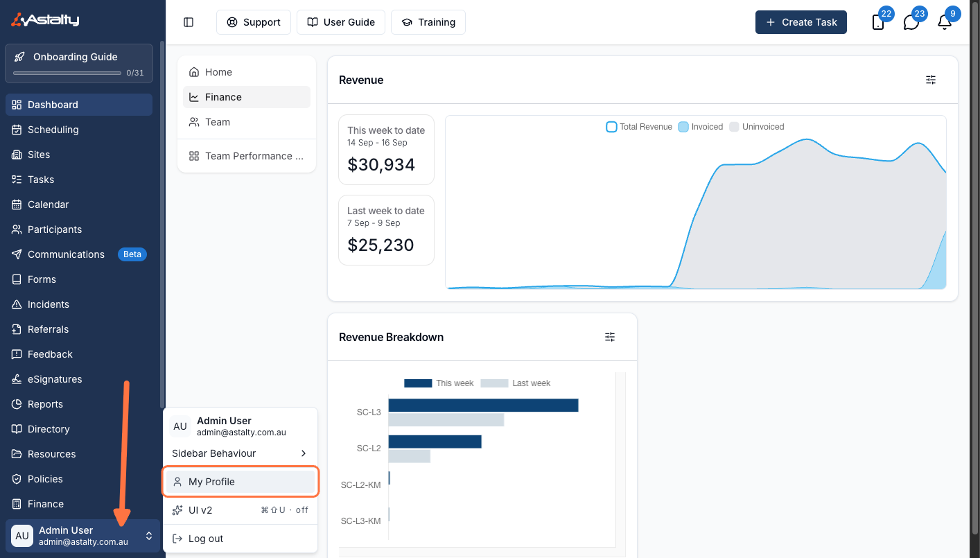Expand the Onboarding Guide panel
This screenshot has width=980, height=558.
pyautogui.click(x=79, y=63)
